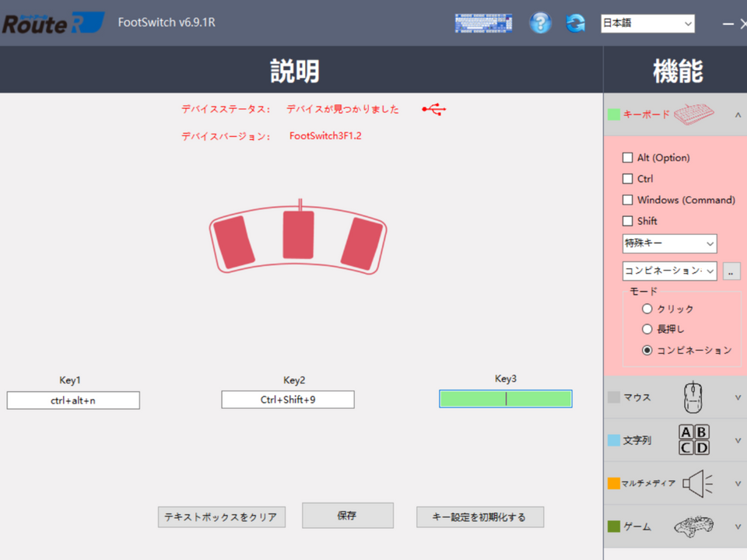This screenshot has height=560, width=747.
Task: Click the デバイスが見つかりました status text
Action: (342, 109)
